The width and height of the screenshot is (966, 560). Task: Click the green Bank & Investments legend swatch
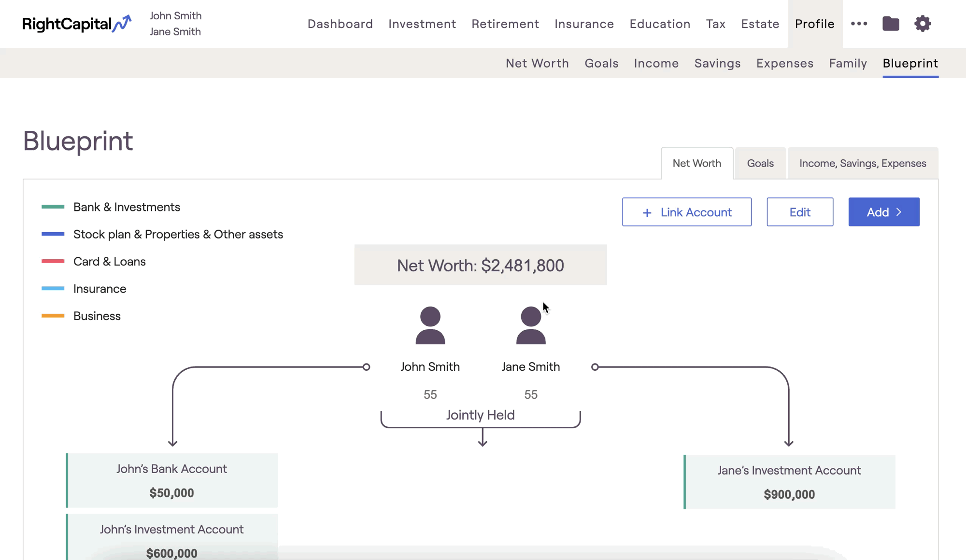(53, 207)
